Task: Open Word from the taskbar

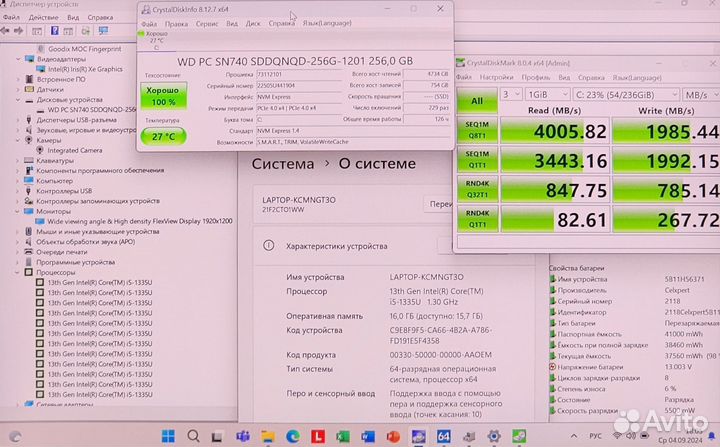Action: pos(368,436)
